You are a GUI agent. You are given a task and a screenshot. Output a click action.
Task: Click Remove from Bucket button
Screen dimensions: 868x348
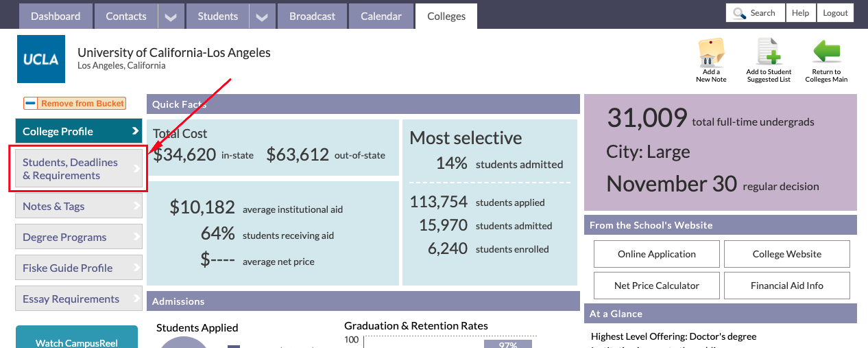tap(75, 104)
